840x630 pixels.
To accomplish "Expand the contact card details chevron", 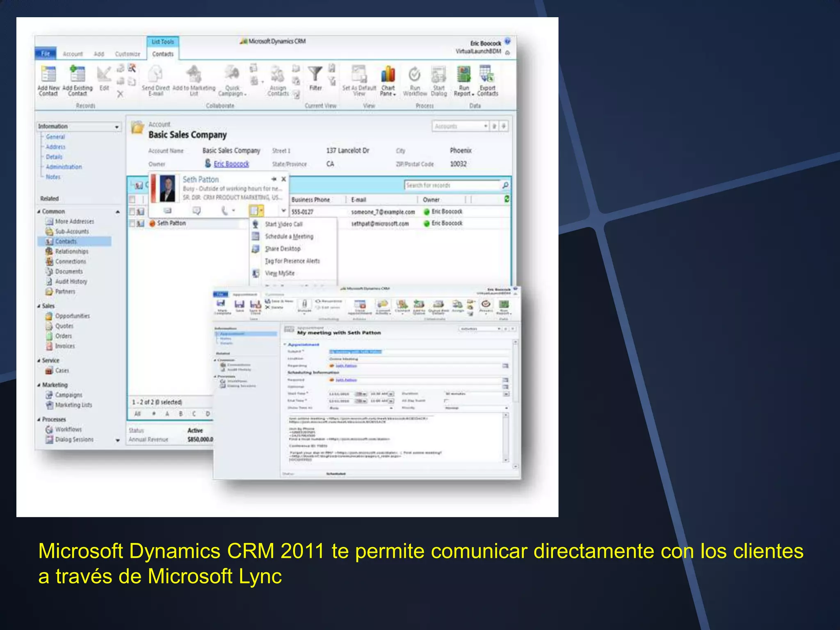I will coord(283,211).
